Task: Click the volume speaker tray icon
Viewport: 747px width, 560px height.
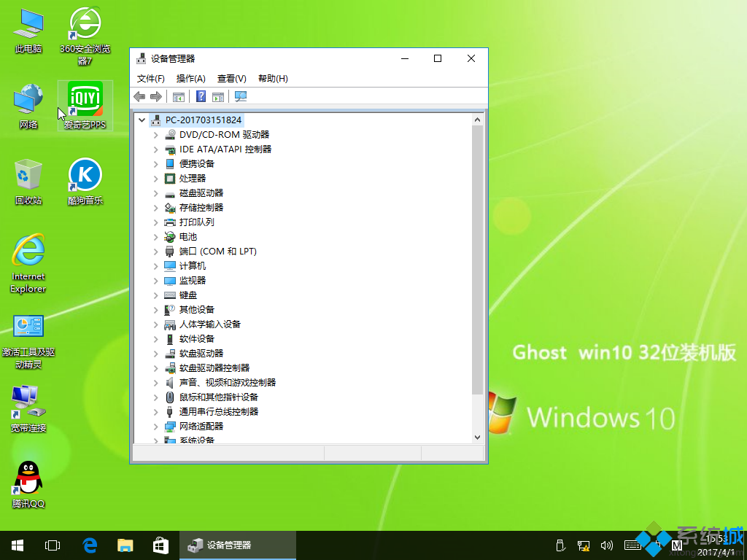Action: point(606,545)
